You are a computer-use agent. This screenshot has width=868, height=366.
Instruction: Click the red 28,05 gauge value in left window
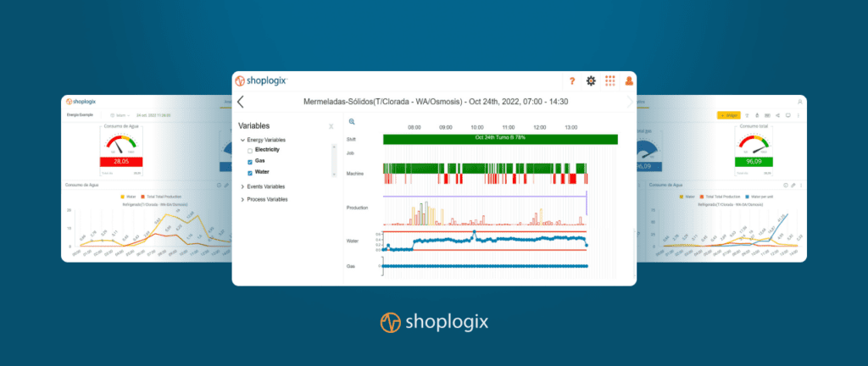tap(122, 162)
